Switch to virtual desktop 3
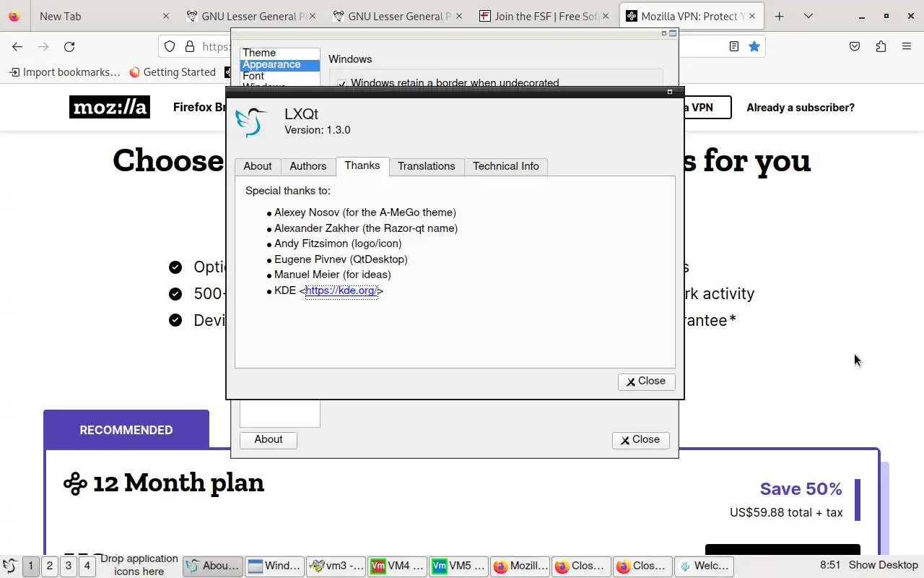Viewport: 924px width, 578px height. [x=68, y=566]
